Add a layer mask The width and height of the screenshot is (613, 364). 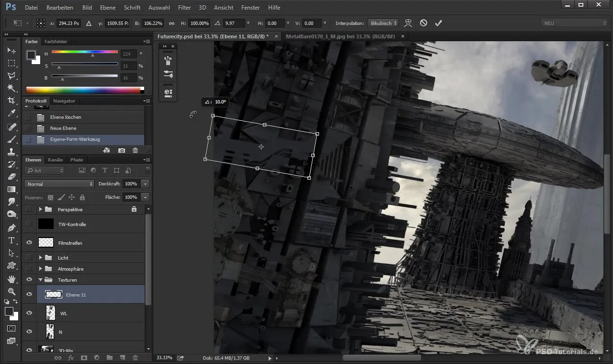(84, 358)
